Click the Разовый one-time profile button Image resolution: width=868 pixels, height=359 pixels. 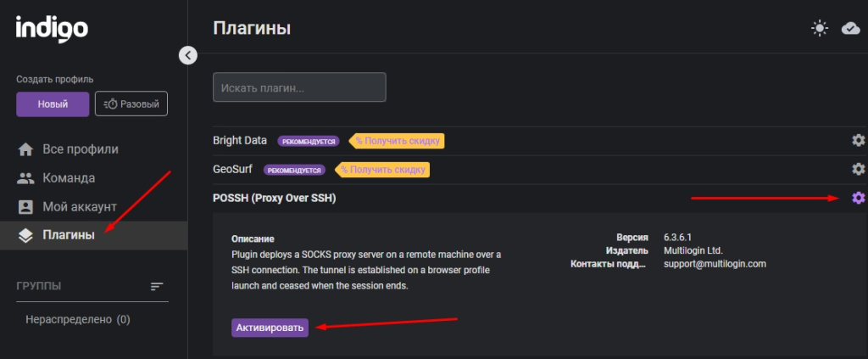click(131, 104)
